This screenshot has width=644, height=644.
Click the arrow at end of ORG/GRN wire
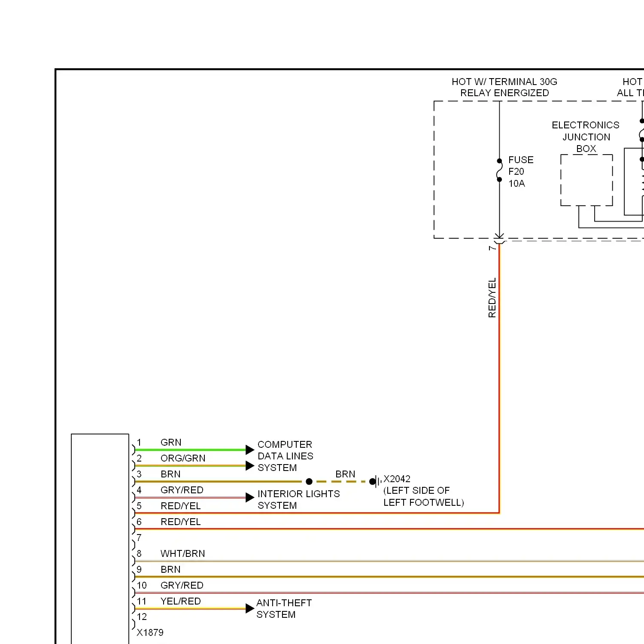250,465
